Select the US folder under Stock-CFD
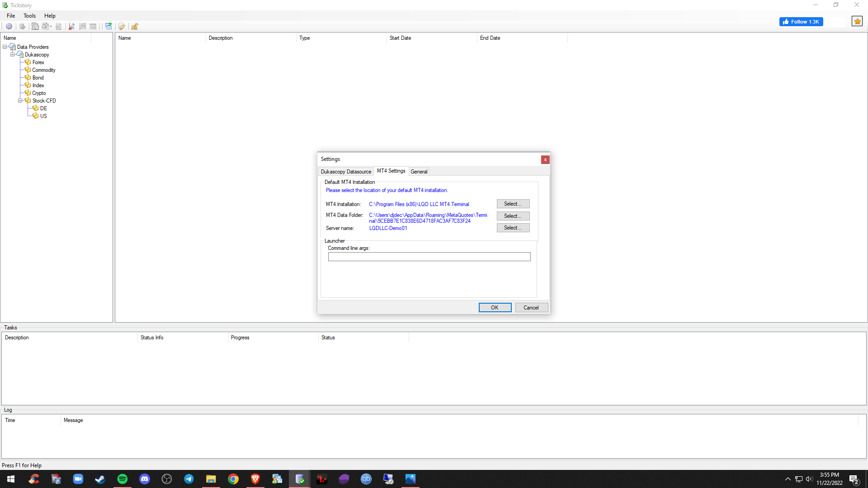This screenshot has width=868, height=488. pyautogui.click(x=43, y=116)
